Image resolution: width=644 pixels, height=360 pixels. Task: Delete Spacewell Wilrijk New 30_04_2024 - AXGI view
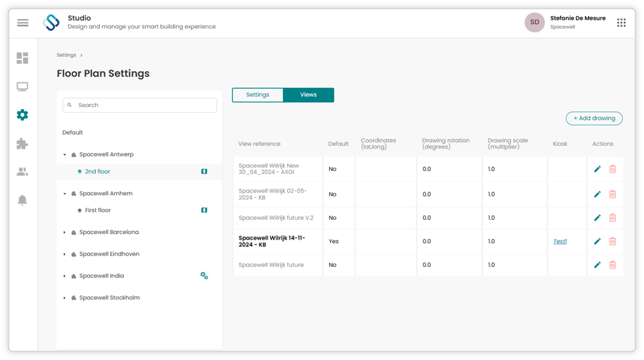click(x=612, y=169)
